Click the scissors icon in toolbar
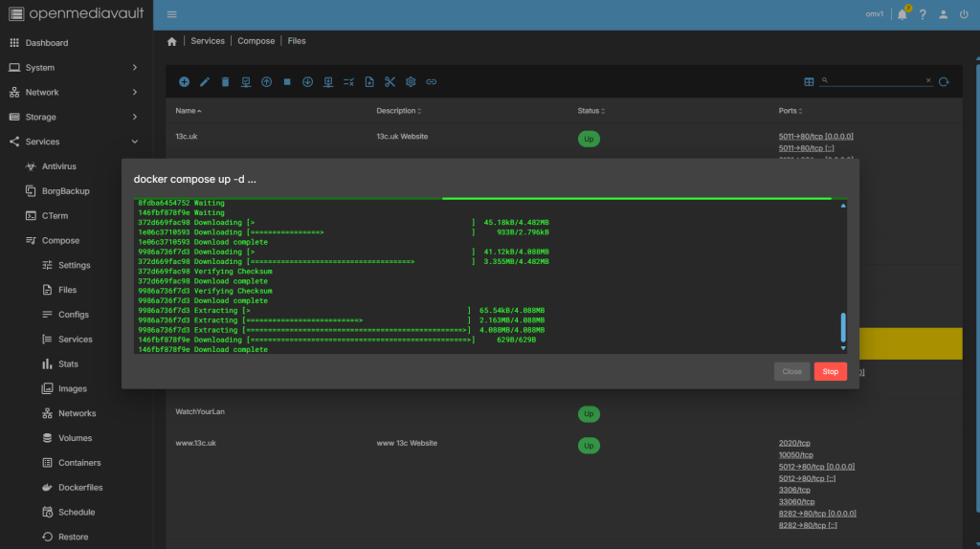The image size is (980, 549). [390, 82]
